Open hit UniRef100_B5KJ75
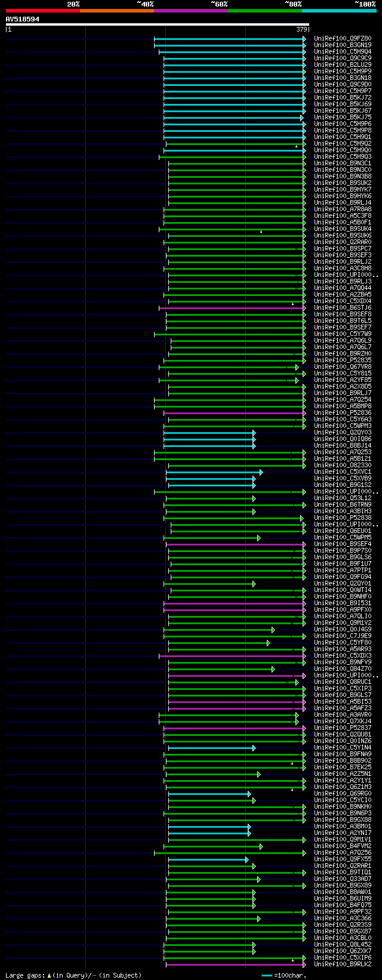 (x=343, y=118)
